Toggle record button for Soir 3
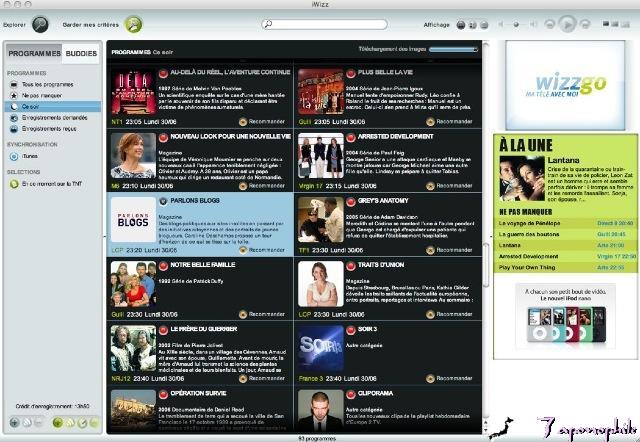 (351, 330)
